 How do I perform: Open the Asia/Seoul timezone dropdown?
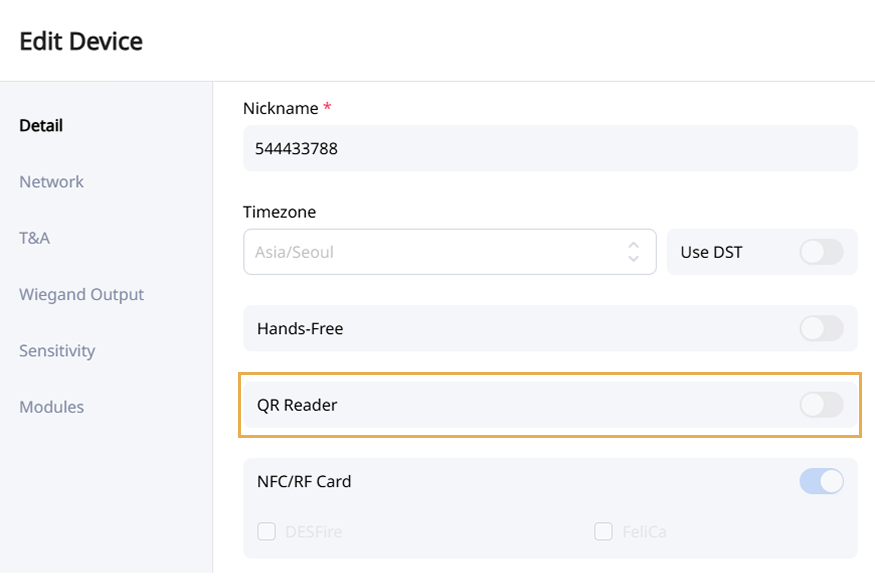pos(440,252)
